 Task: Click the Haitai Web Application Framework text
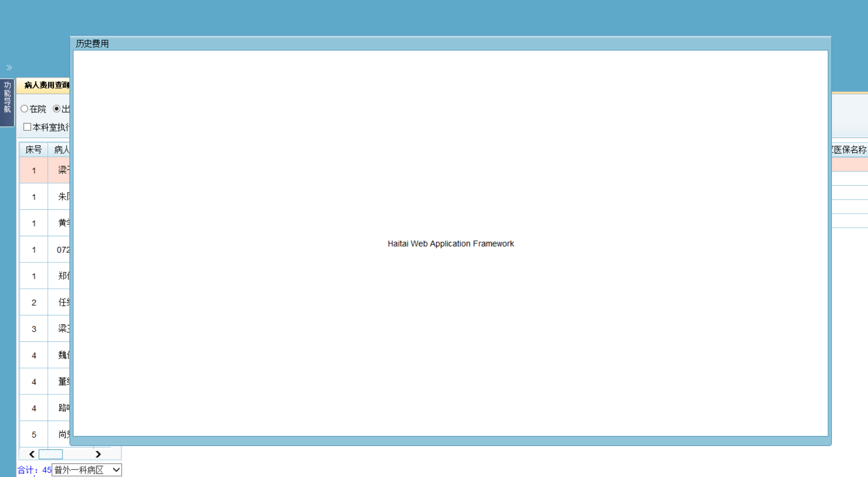(x=450, y=244)
